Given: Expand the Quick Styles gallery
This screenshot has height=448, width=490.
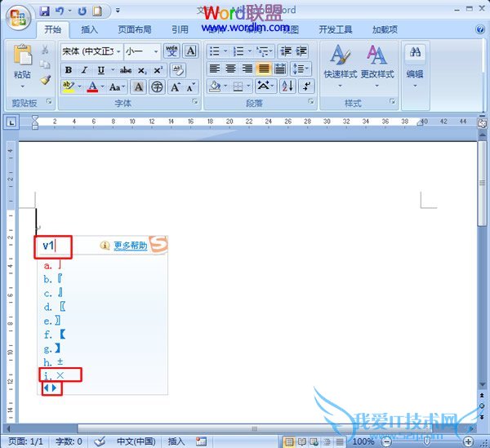Looking at the screenshot, I should pyautogui.click(x=341, y=67).
